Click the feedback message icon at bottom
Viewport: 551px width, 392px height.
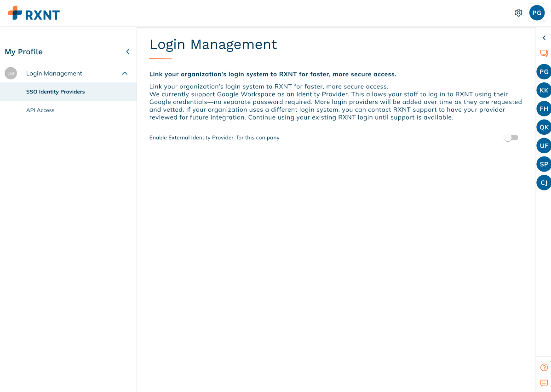(544, 383)
